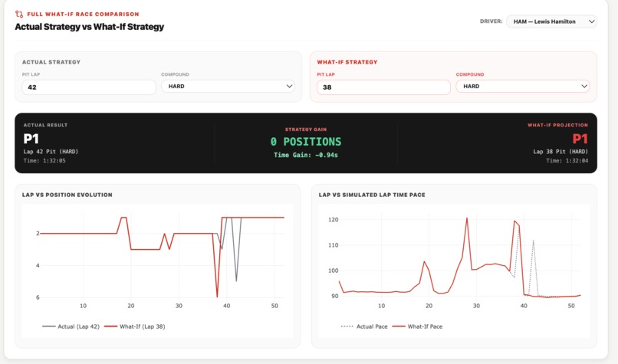
Task: Click the what-if comparison icon beside the header
Action: 19,15
